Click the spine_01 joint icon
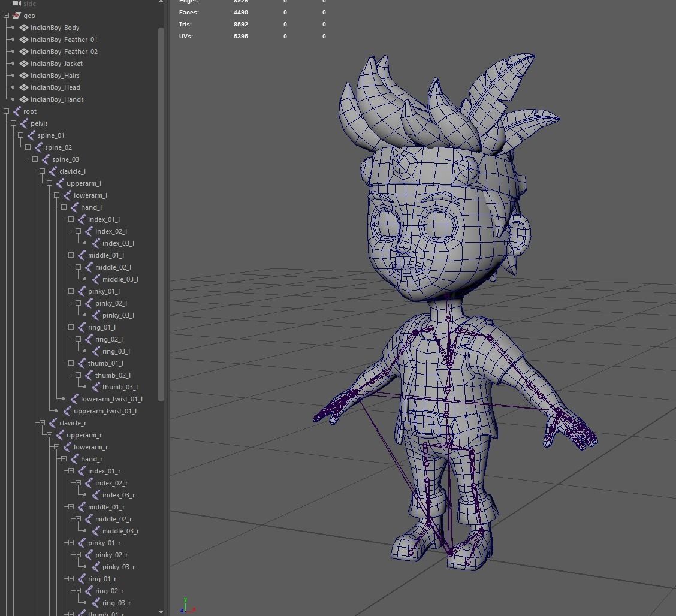 pyautogui.click(x=32, y=136)
